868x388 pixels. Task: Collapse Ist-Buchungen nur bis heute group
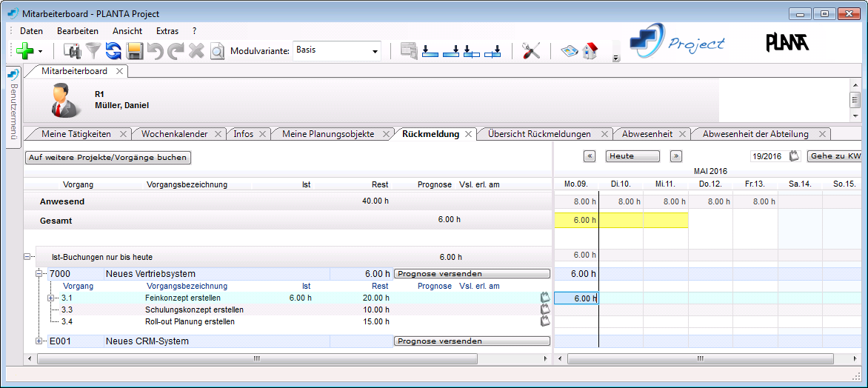pos(27,257)
